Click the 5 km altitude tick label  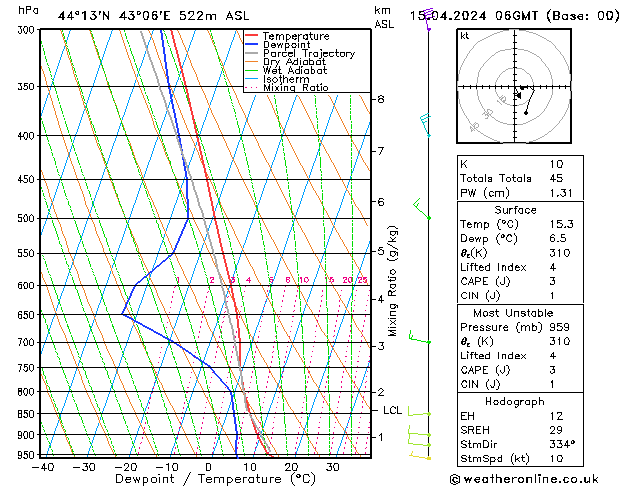click(381, 251)
